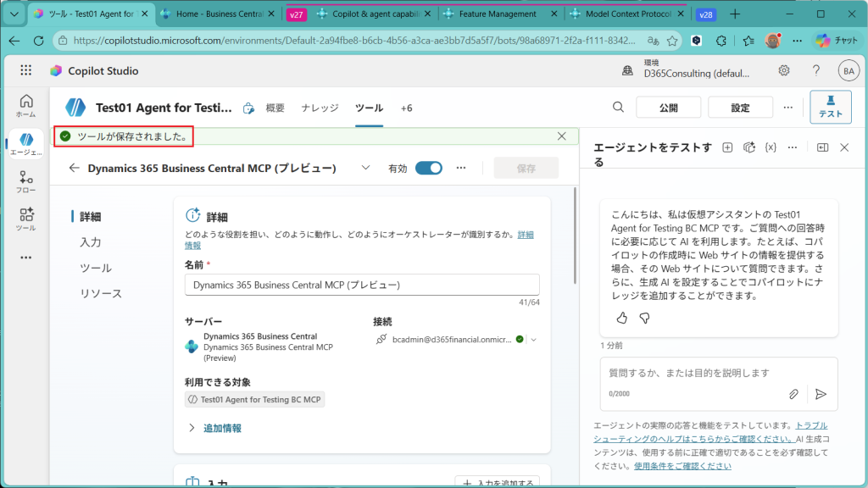
Task: Expand the tool name dropdown chevron
Action: tap(365, 168)
